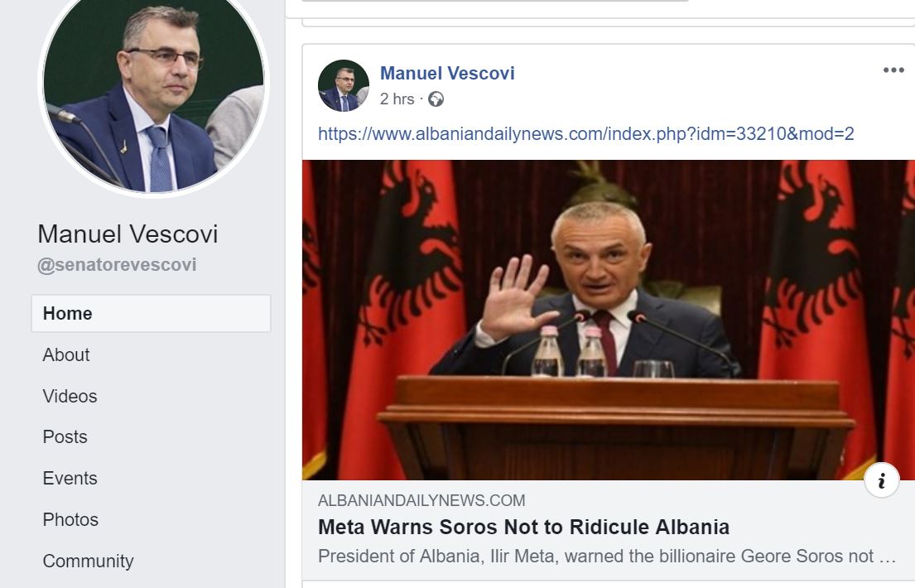Go to the About section
This screenshot has height=588, width=915.
point(66,355)
